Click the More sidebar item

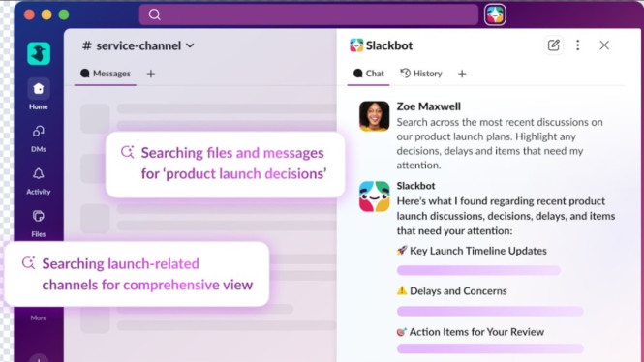click(39, 317)
